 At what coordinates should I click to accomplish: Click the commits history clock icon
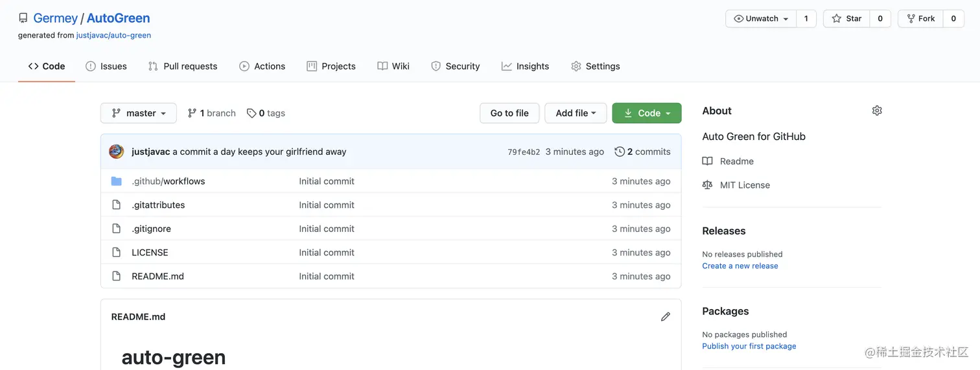click(x=620, y=152)
